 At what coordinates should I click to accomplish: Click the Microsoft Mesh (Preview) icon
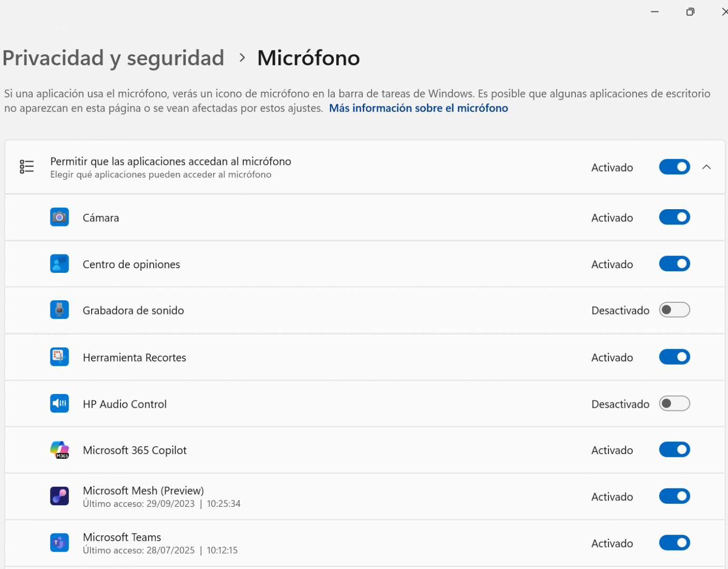[x=59, y=496]
